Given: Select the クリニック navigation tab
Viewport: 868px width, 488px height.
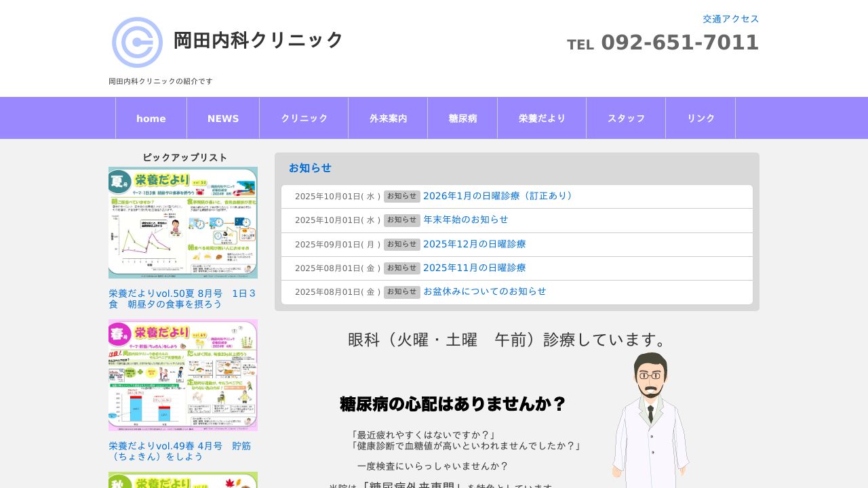Looking at the screenshot, I should pos(303,118).
